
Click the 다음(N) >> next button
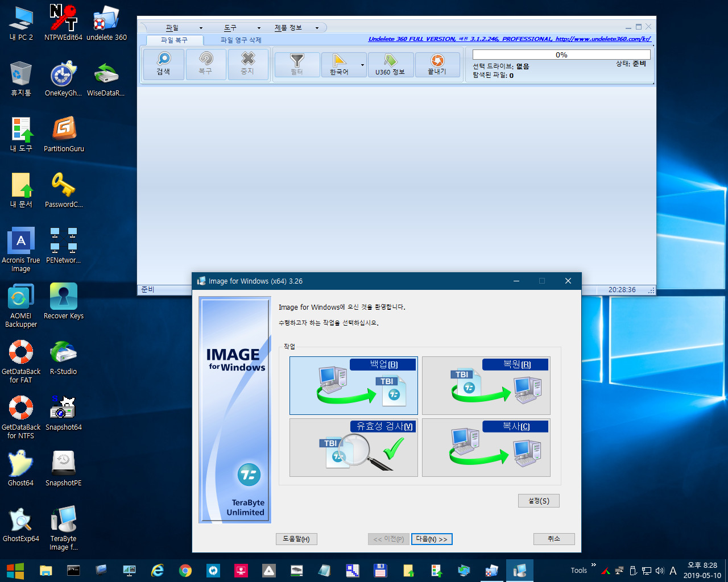[432, 539]
